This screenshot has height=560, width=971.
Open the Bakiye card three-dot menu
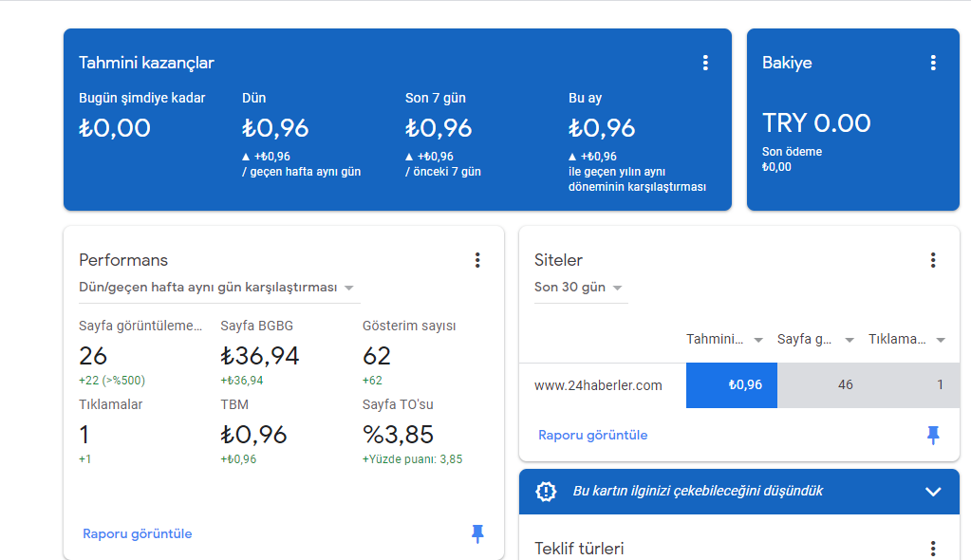click(x=933, y=63)
